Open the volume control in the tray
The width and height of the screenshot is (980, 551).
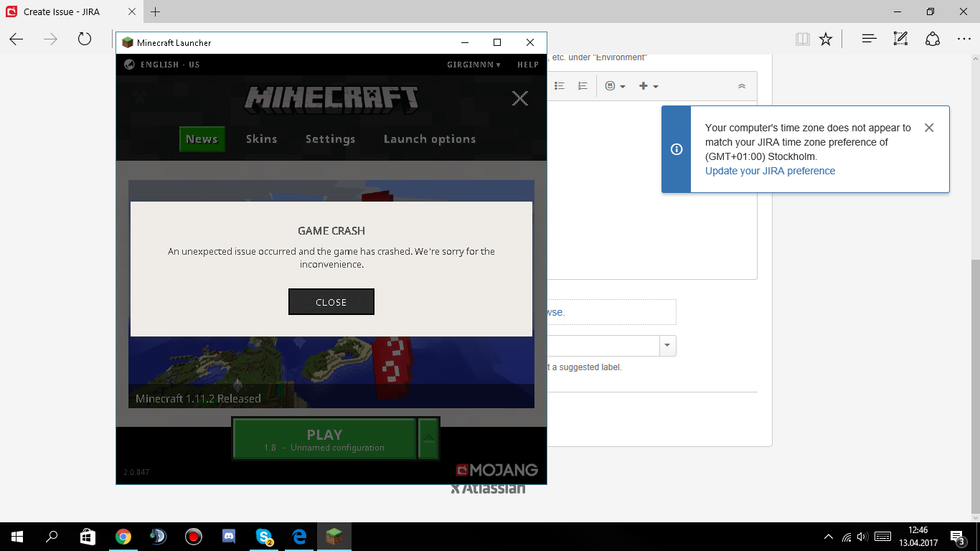pyautogui.click(x=862, y=537)
